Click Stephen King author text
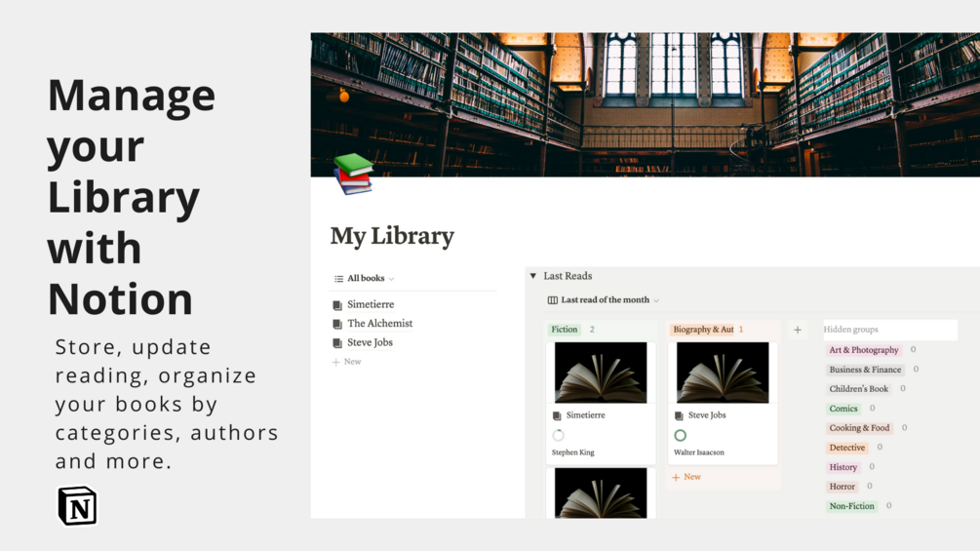 573,453
